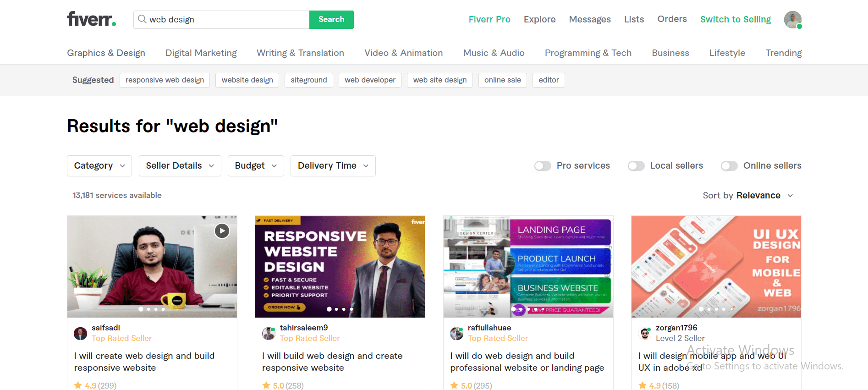Click the magnifier icon in search box
This screenshot has width=868, height=390.
point(142,19)
